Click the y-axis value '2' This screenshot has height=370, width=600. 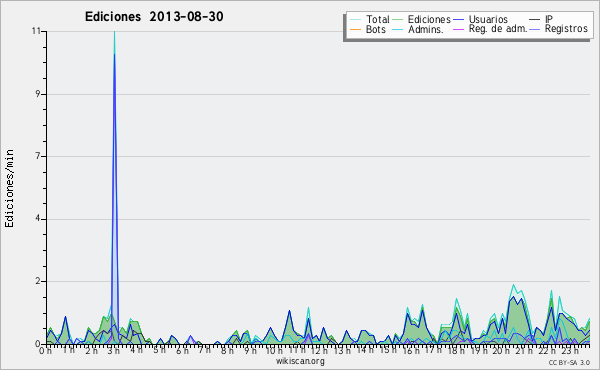tap(38, 281)
